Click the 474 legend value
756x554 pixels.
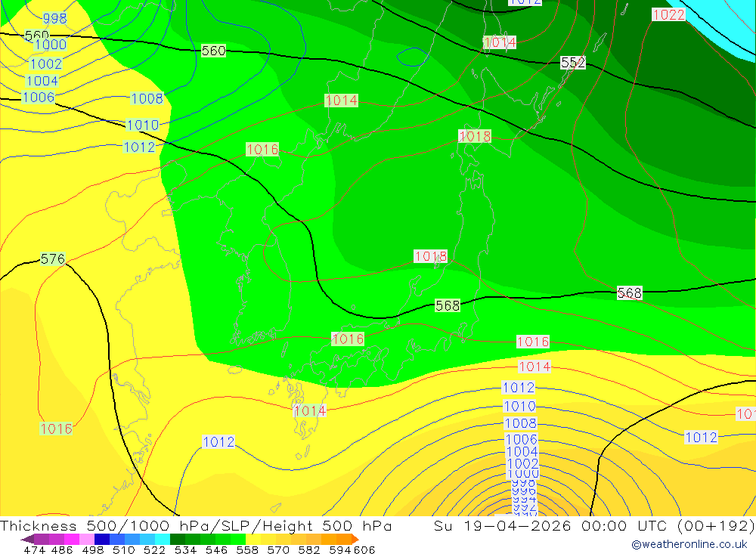pos(34,550)
